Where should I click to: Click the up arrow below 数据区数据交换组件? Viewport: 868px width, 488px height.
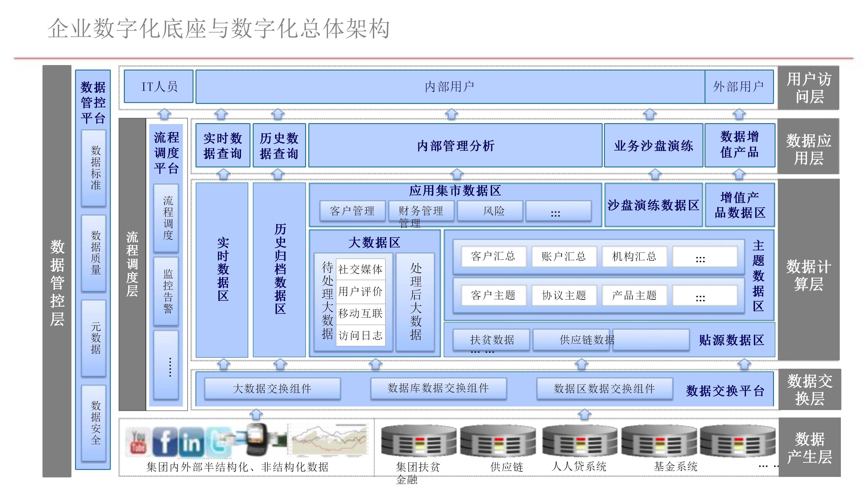point(585,415)
